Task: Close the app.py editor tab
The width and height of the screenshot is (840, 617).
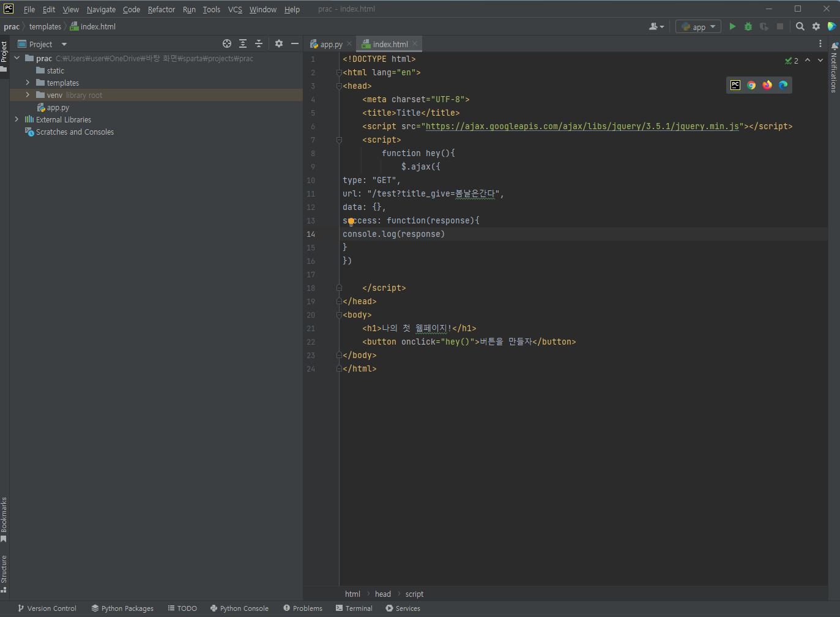Action: pos(349,43)
